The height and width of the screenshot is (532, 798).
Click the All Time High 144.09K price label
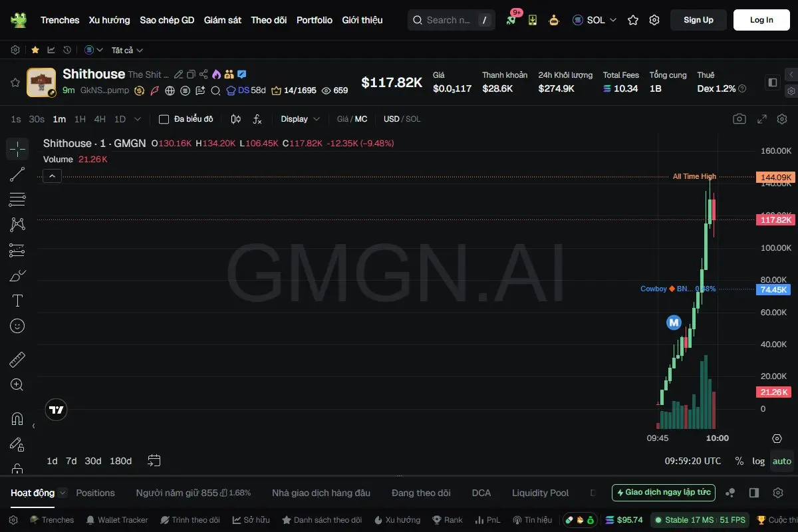coord(775,178)
